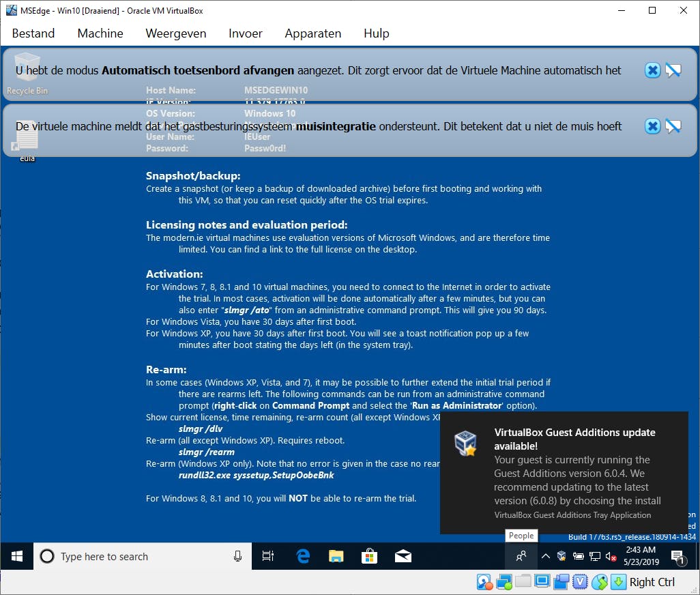
Task: Click the battery power tray icon
Action: pyautogui.click(x=578, y=556)
